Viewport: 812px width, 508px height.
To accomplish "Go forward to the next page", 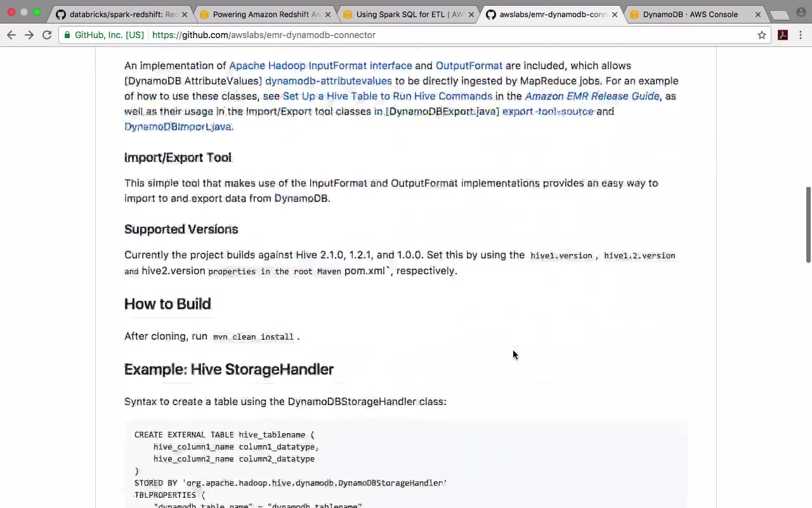I will [x=29, y=35].
